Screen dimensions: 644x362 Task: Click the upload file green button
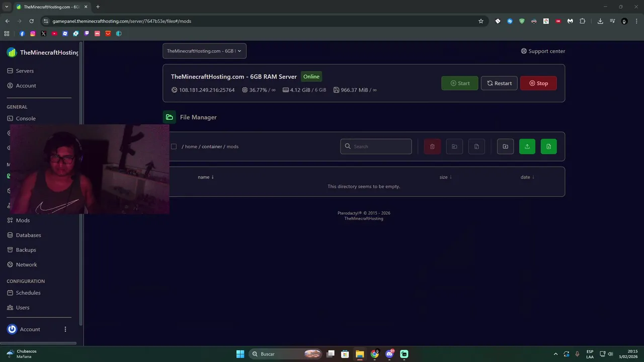(527, 146)
